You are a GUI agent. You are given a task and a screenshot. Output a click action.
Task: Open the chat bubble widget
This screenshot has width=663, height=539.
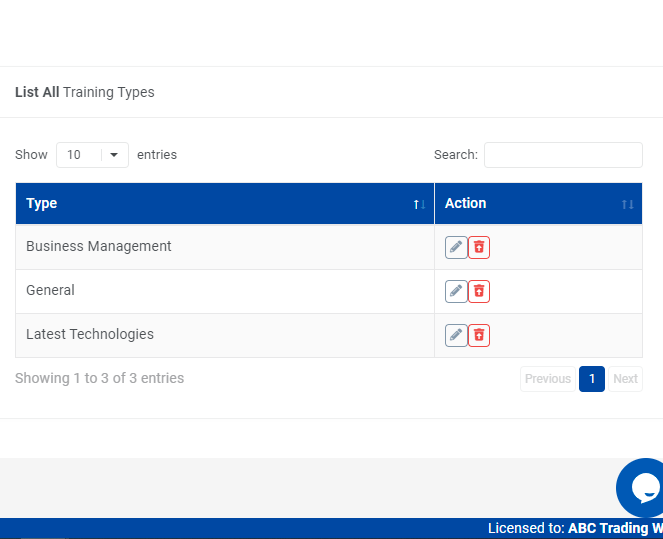[642, 488]
